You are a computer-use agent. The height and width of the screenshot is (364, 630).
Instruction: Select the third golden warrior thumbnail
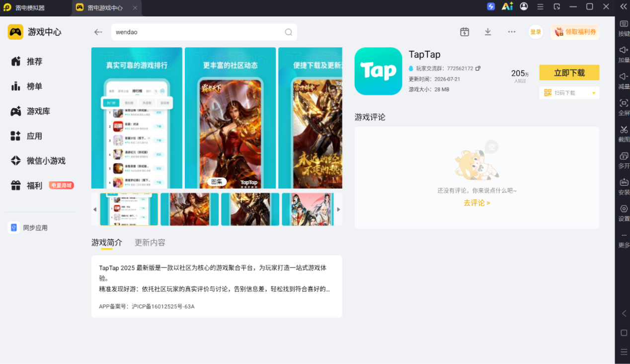tap(250, 209)
